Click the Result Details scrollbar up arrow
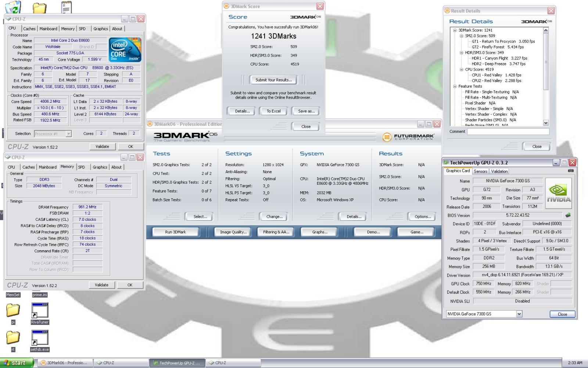Screen dimensions: 588x368 (546, 31)
